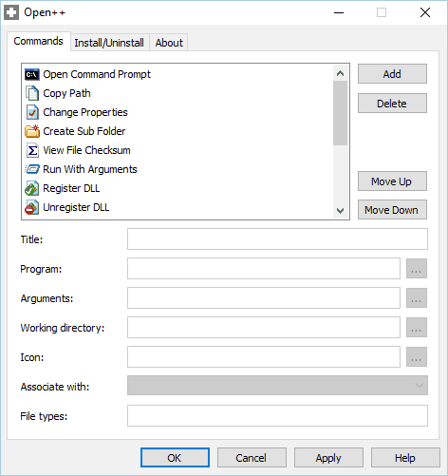Screen dimensions: 448x476
Task: Click into the Program input field
Action: (264, 269)
